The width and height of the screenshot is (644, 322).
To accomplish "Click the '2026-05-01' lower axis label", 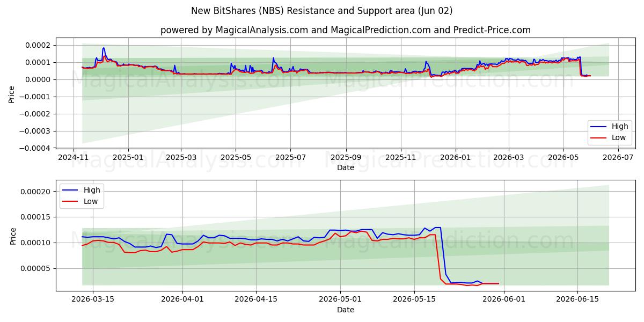I will click(x=340, y=300).
